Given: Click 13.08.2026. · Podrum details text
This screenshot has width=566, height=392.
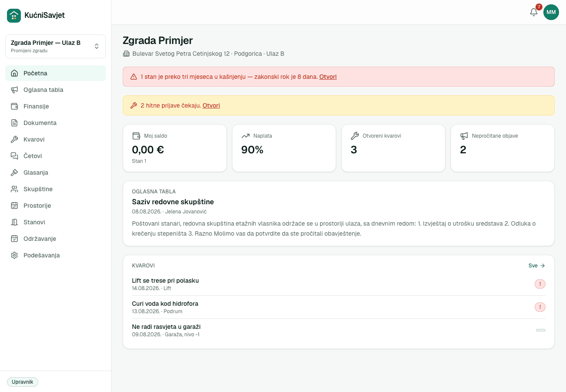Looking at the screenshot, I should 157,311.
